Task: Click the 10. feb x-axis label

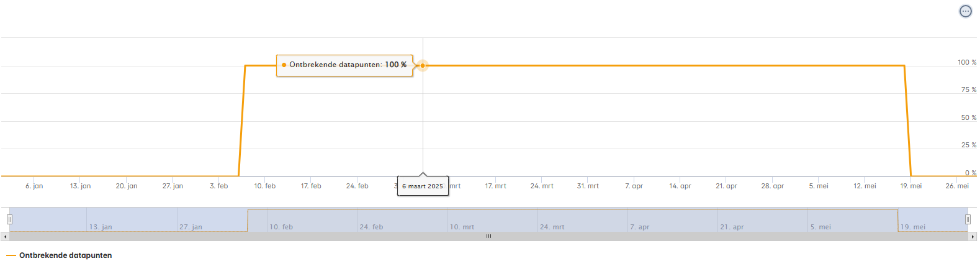Action: click(x=265, y=186)
